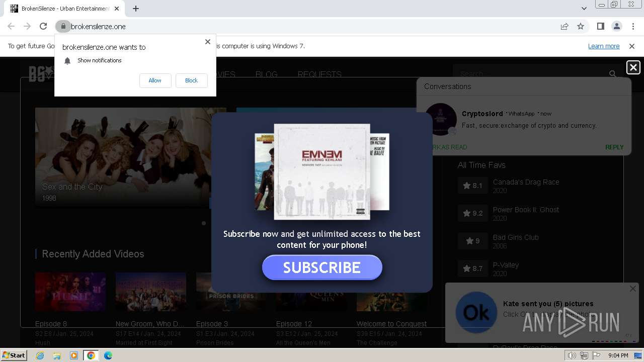Viewport: 644px width, 362px height.
Task: Bookmark this tab with star icon
Action: (581, 26)
